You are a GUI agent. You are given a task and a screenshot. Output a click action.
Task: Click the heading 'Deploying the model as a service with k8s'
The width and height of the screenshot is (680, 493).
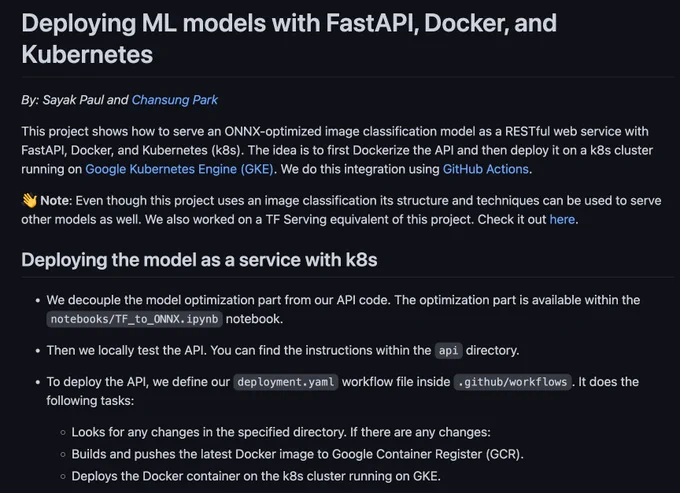[199, 260]
